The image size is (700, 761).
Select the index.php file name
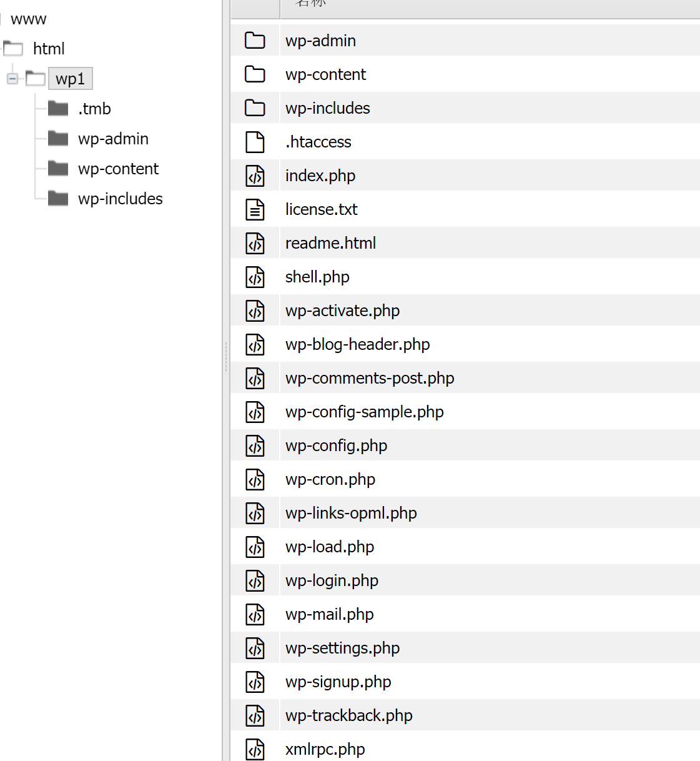(320, 176)
